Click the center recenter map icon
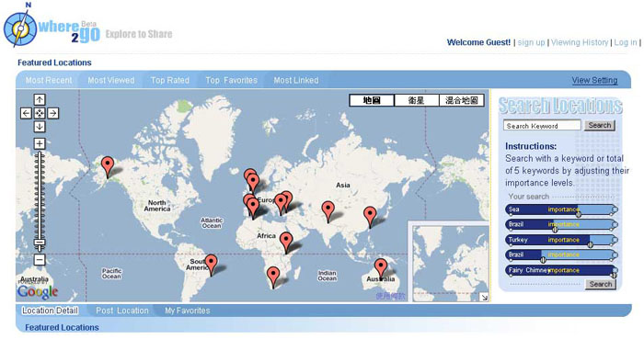The width and height of the screenshot is (644, 339). coord(40,113)
